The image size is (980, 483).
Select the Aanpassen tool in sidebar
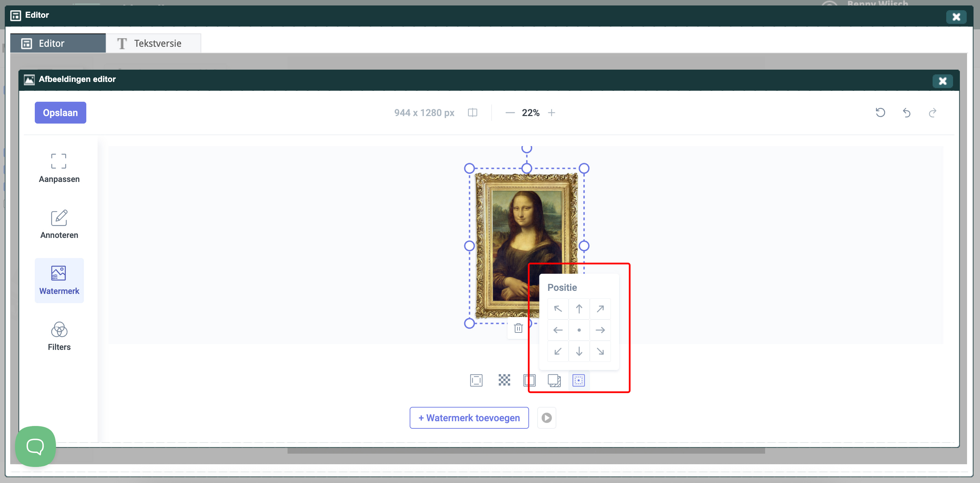coord(59,168)
